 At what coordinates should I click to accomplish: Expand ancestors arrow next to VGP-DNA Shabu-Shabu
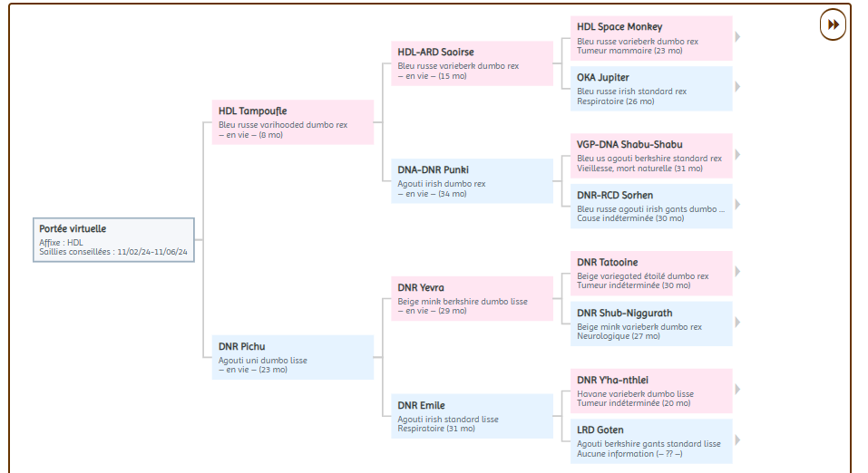point(737,156)
